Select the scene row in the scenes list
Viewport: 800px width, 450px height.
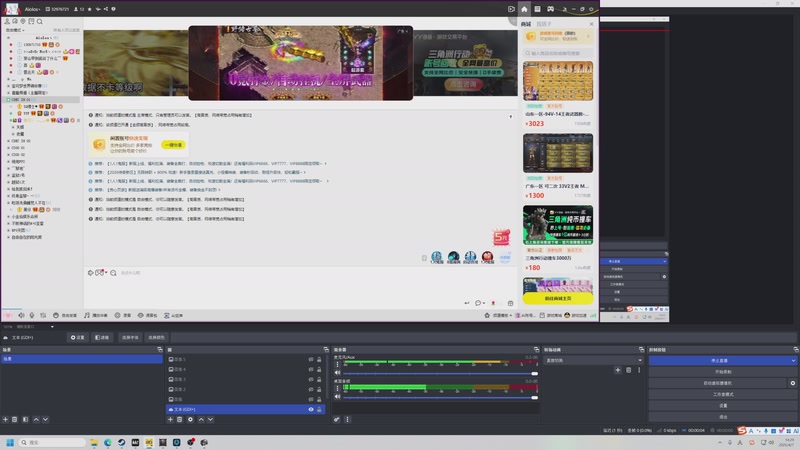(82, 359)
